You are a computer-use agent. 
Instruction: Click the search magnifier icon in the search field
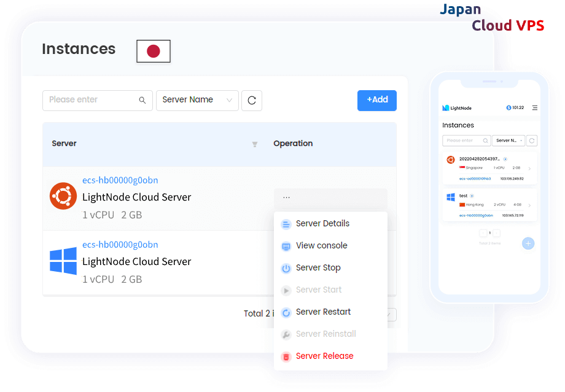click(142, 100)
